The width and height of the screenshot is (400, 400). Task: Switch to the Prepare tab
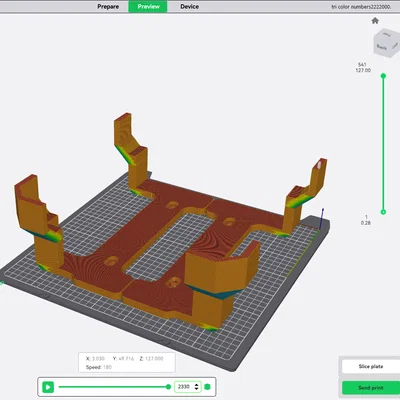click(x=108, y=6)
